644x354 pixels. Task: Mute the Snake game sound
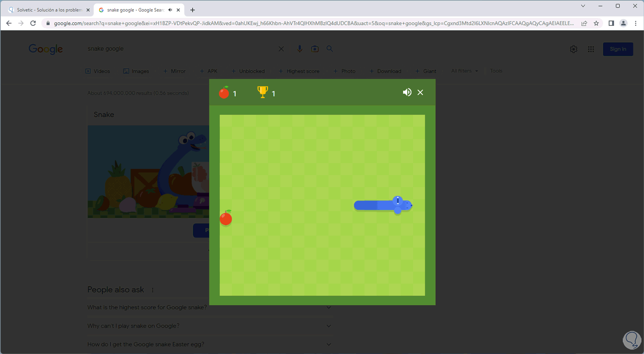(x=407, y=92)
